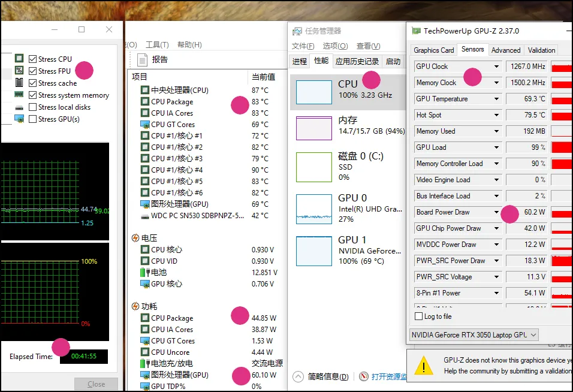
Task: Click the Task Manager title icon
Action: pos(297,31)
